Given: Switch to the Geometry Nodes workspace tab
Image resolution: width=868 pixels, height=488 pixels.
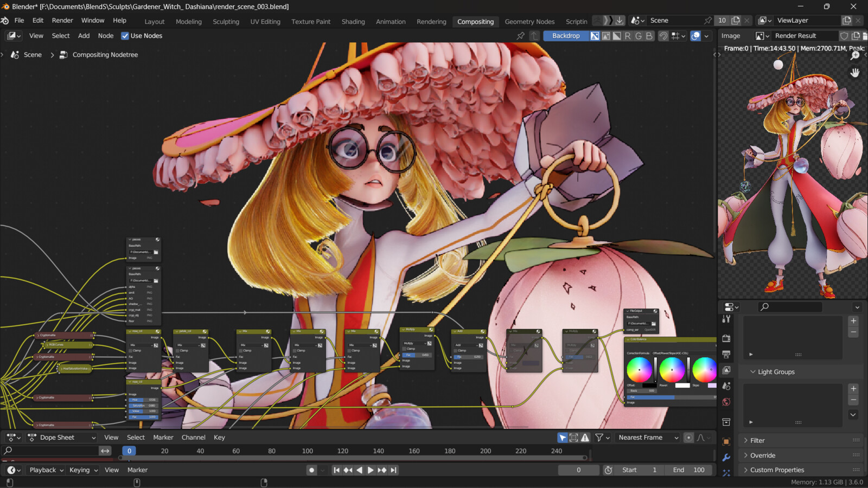Looking at the screenshot, I should pos(529,22).
